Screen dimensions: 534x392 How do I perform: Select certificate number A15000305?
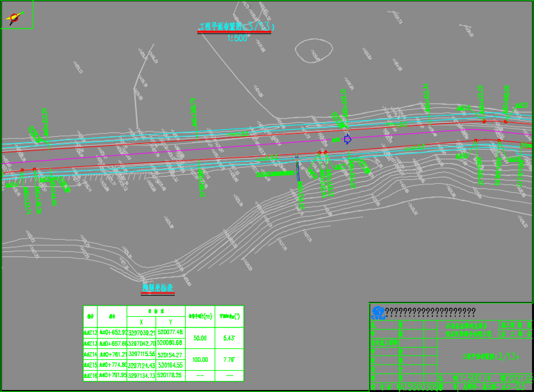point(420,388)
